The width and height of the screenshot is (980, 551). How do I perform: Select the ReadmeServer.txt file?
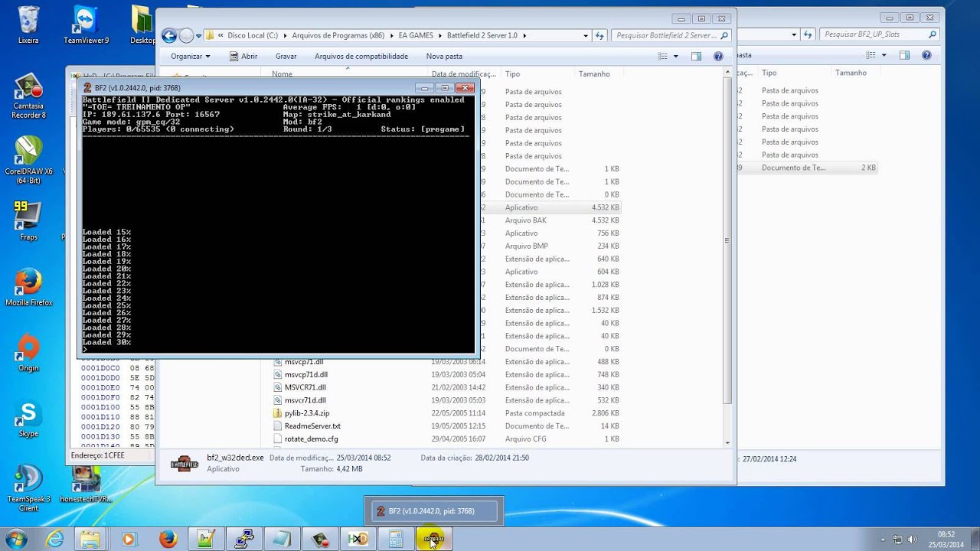(312, 425)
